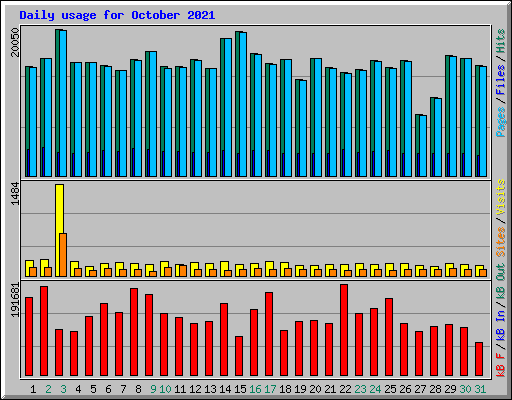Click day label 12

pos(195,389)
